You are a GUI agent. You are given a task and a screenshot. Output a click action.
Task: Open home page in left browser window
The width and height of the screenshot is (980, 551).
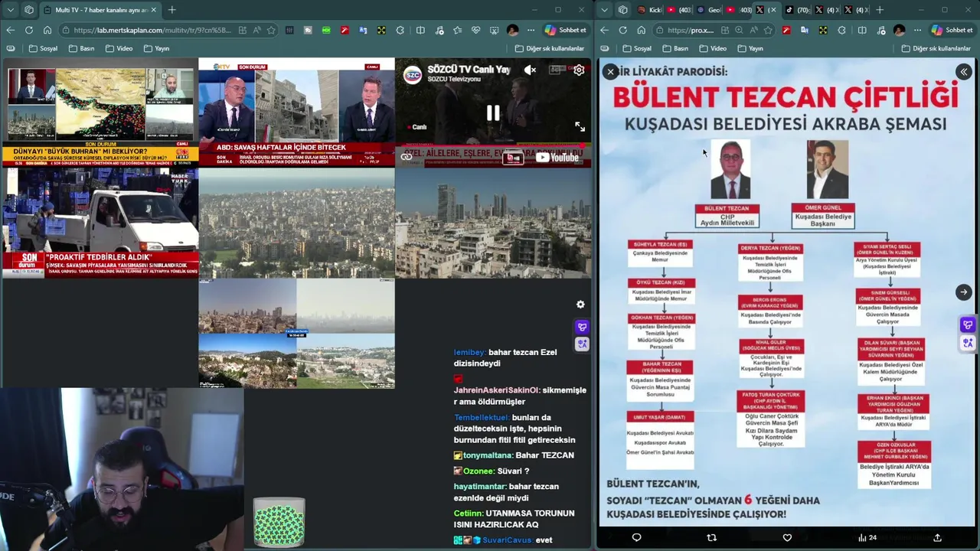click(47, 30)
